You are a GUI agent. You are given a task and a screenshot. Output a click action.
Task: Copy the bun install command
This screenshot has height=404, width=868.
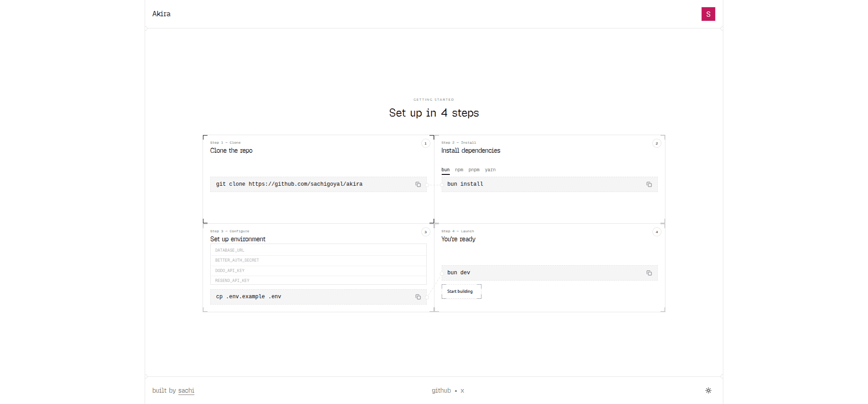pyautogui.click(x=649, y=184)
